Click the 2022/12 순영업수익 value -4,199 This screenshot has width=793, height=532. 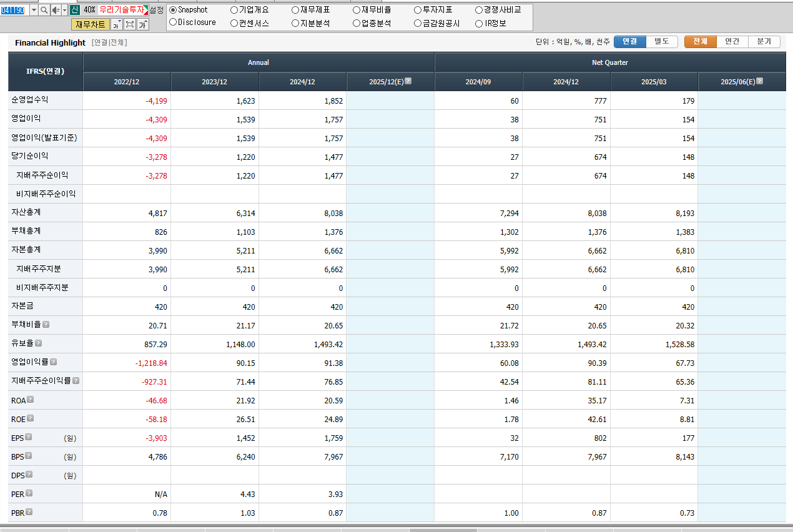[x=156, y=101]
